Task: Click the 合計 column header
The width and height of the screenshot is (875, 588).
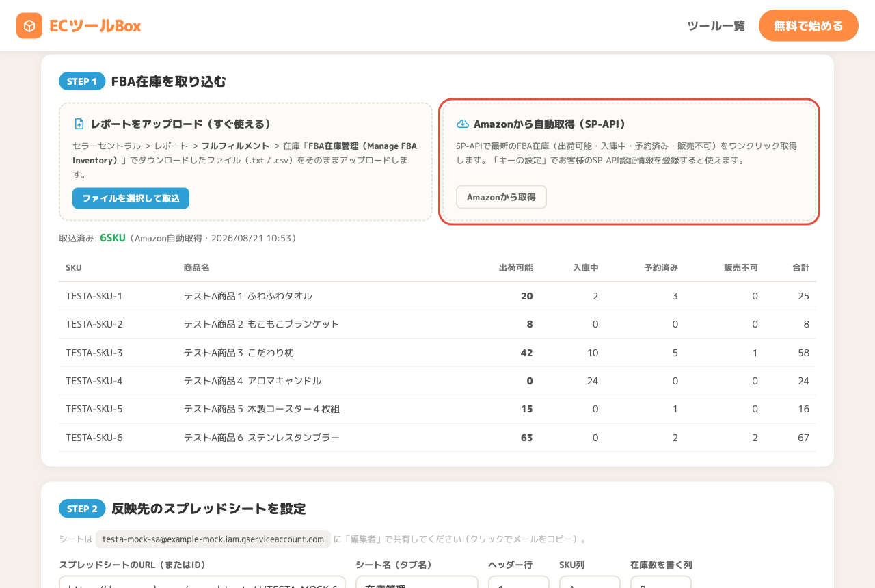Action: (x=800, y=267)
